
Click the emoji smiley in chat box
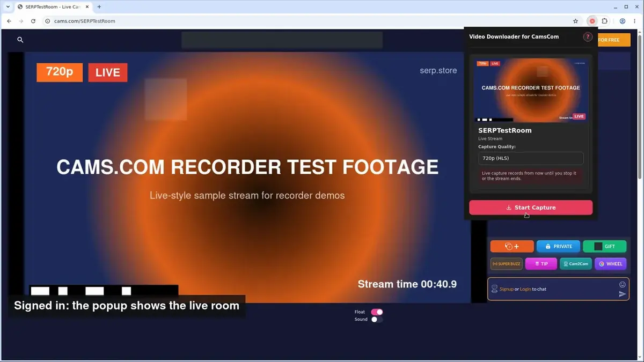coord(623,284)
